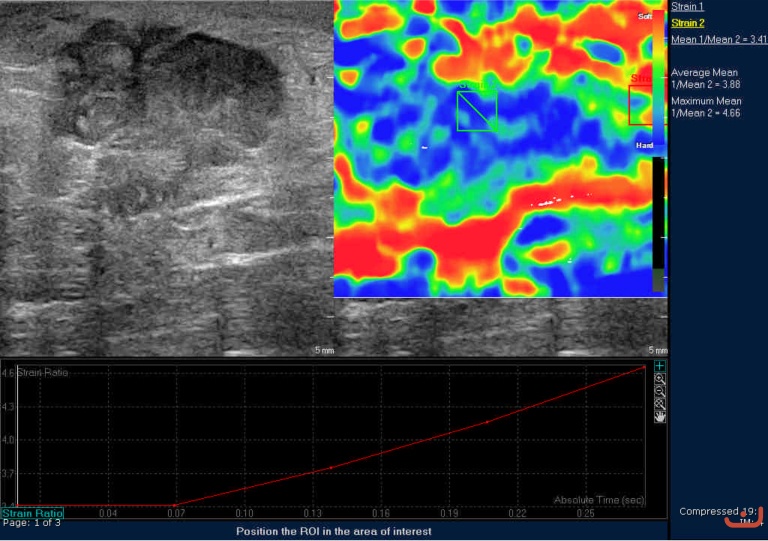Select the red ROI box on elastogram
The image size is (768, 541).
point(640,104)
